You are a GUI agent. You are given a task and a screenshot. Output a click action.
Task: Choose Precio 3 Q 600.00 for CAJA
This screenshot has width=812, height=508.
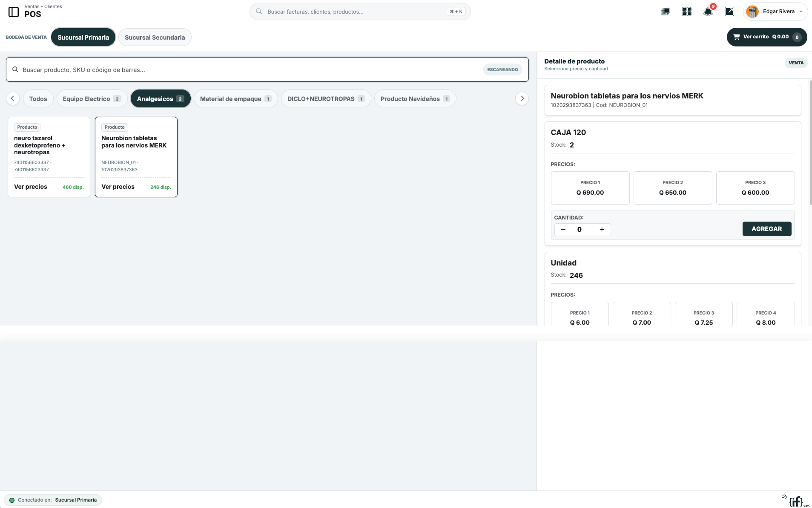(x=755, y=188)
